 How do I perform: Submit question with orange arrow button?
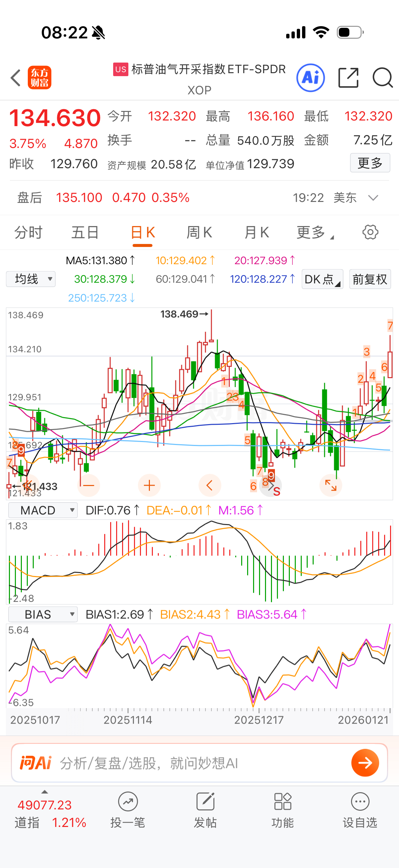[x=365, y=763]
